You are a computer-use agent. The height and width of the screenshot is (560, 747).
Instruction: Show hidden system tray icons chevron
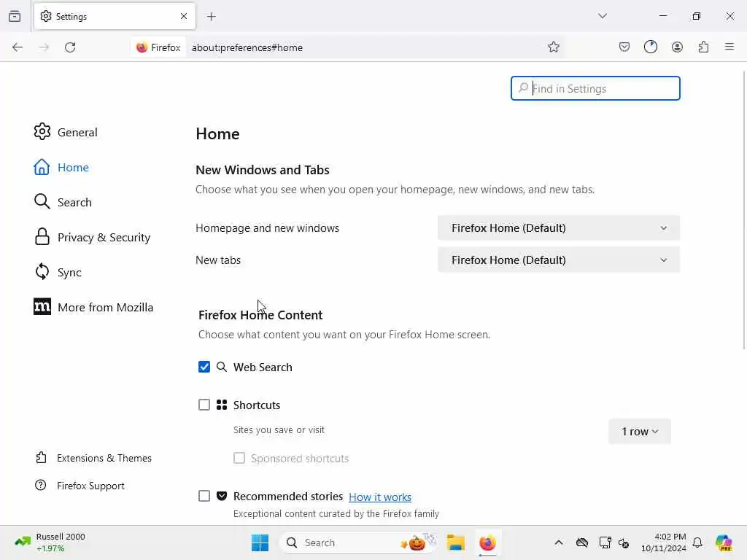pos(558,542)
